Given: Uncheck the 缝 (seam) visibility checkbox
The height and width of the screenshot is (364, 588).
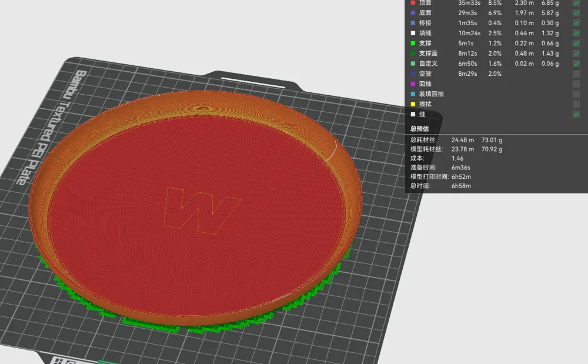Looking at the screenshot, I should [x=576, y=114].
